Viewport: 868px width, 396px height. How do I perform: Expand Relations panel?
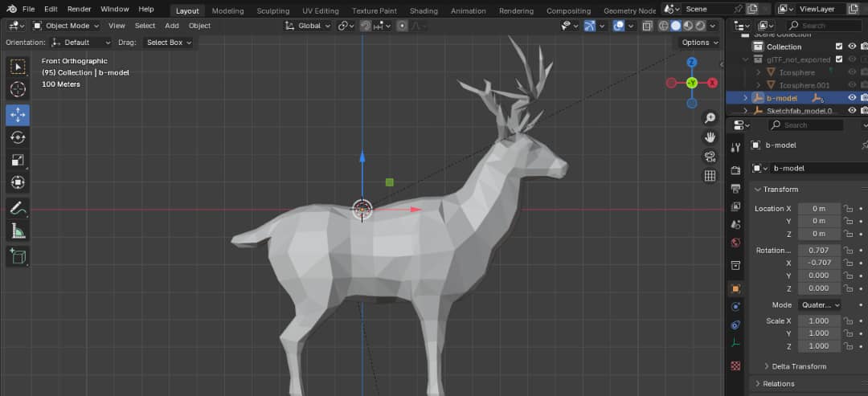(775, 384)
